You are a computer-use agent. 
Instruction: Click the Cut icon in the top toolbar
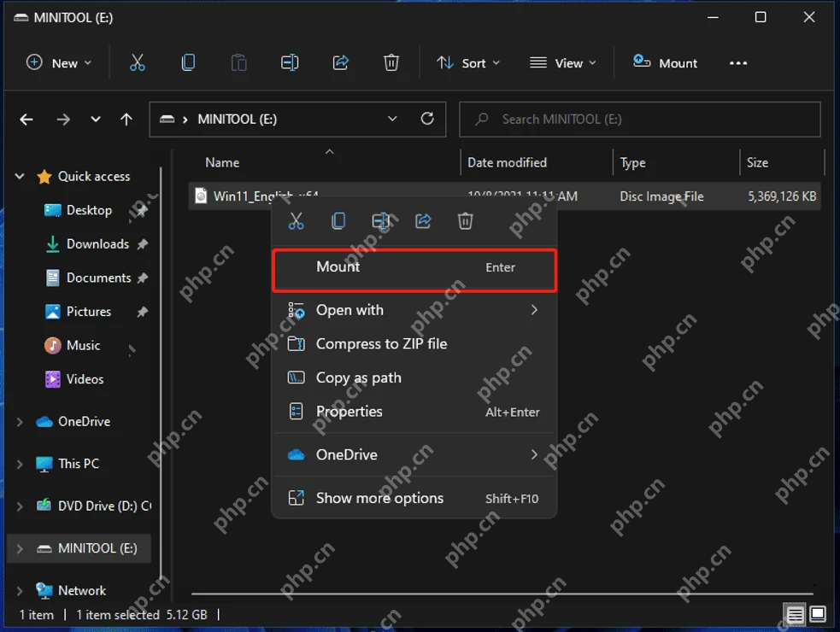(137, 62)
